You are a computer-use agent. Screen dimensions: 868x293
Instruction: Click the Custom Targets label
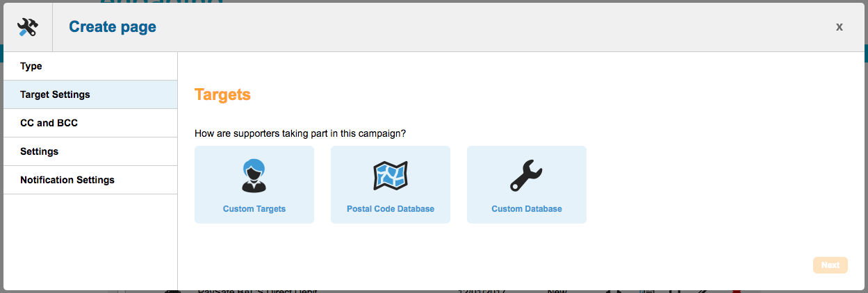tap(254, 209)
